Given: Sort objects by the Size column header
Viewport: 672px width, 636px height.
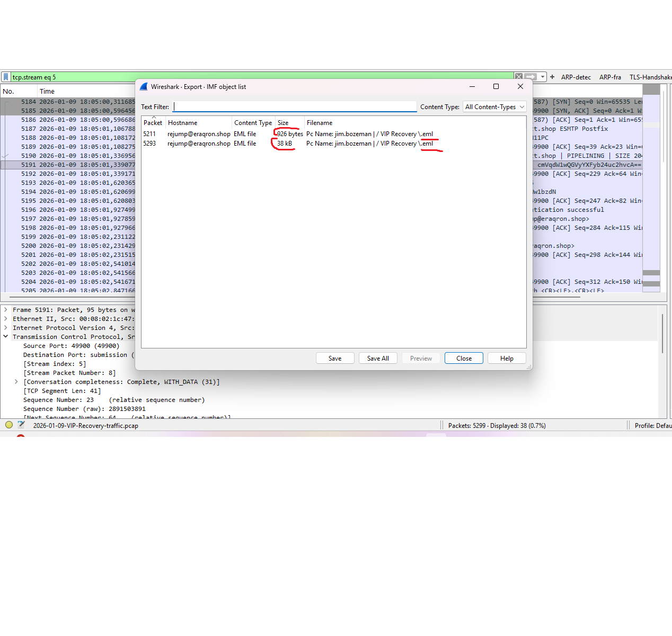Looking at the screenshot, I should [290, 122].
